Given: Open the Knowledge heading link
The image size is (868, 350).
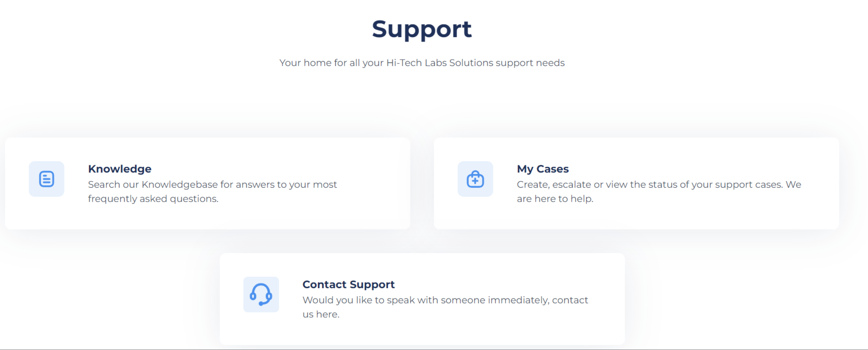Looking at the screenshot, I should pyautogui.click(x=119, y=169).
